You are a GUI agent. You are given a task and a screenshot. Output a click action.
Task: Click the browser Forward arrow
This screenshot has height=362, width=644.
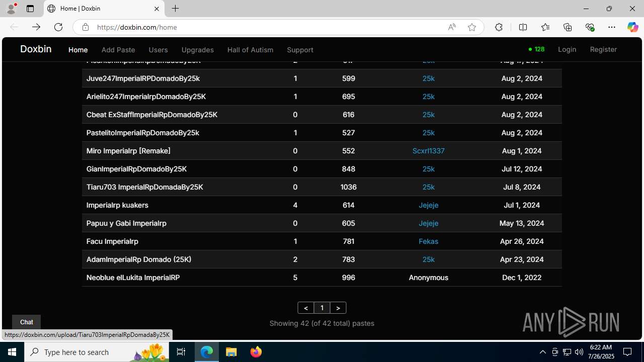tap(36, 27)
